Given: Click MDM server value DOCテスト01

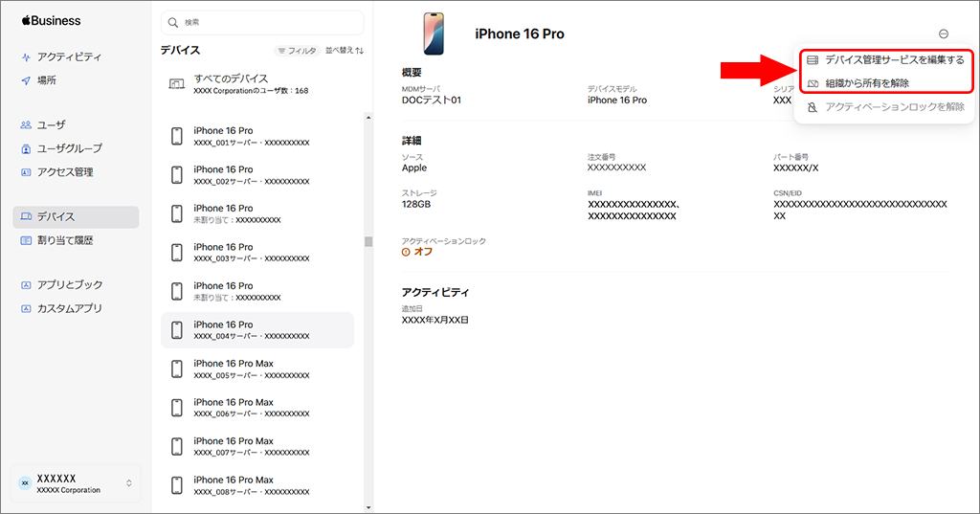Looking at the screenshot, I should pyautogui.click(x=432, y=101).
